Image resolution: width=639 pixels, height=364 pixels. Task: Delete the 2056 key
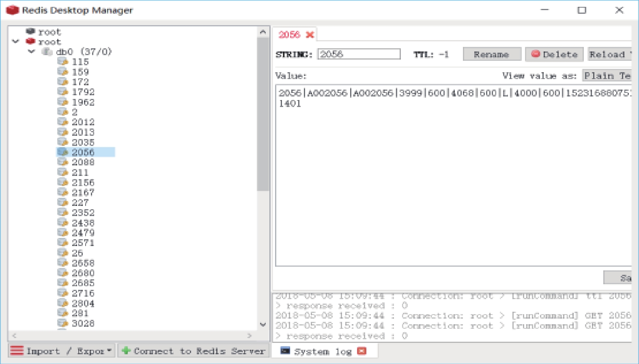[x=554, y=54]
